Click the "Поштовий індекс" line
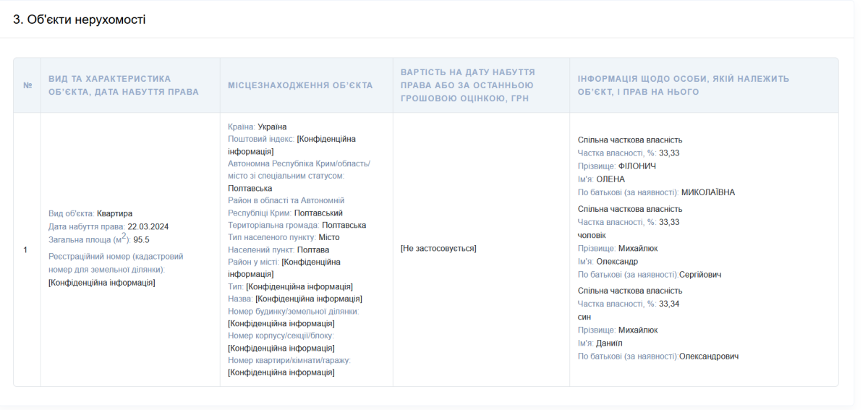Image resolution: width=868 pixels, height=410 pixels. coord(292,145)
